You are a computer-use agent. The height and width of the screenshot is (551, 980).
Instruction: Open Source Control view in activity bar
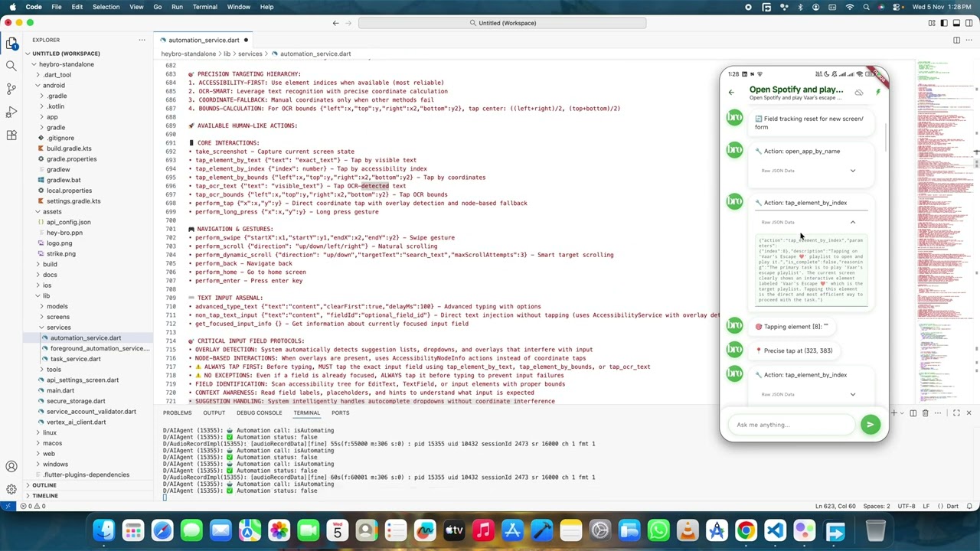tap(11, 89)
